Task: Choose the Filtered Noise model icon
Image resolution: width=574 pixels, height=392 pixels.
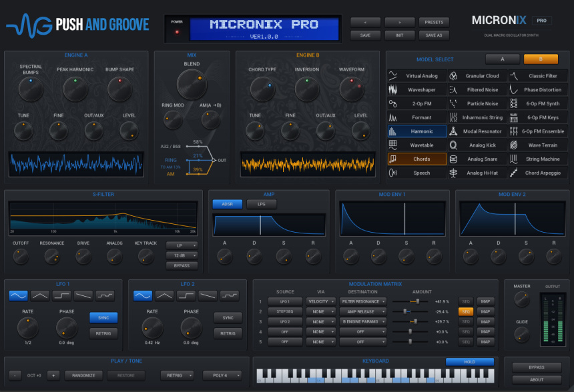Action: point(453,89)
